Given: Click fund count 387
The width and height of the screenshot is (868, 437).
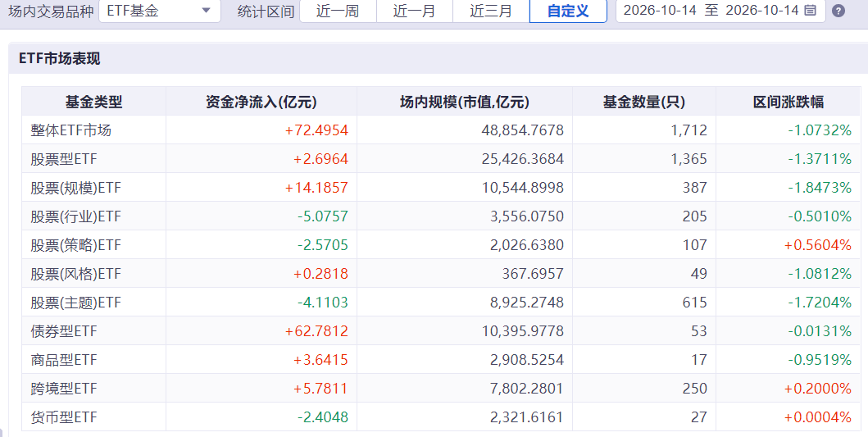Looking at the screenshot, I should 695,188.
